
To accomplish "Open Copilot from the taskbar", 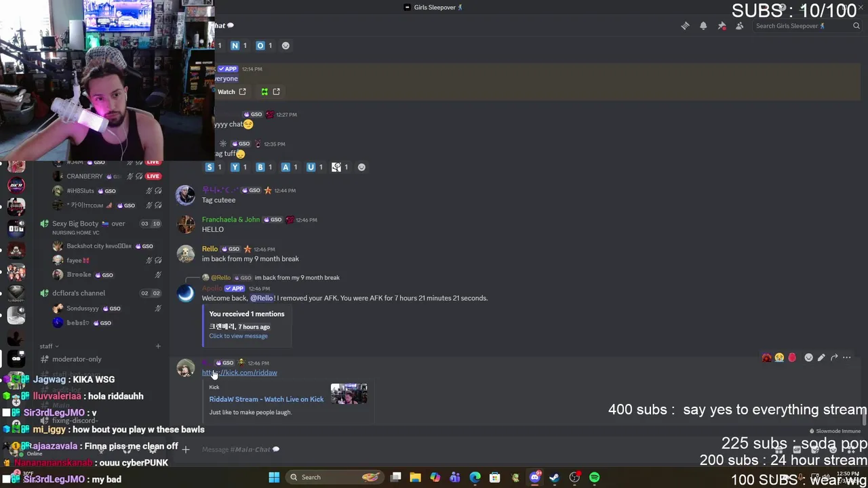I will click(x=435, y=477).
